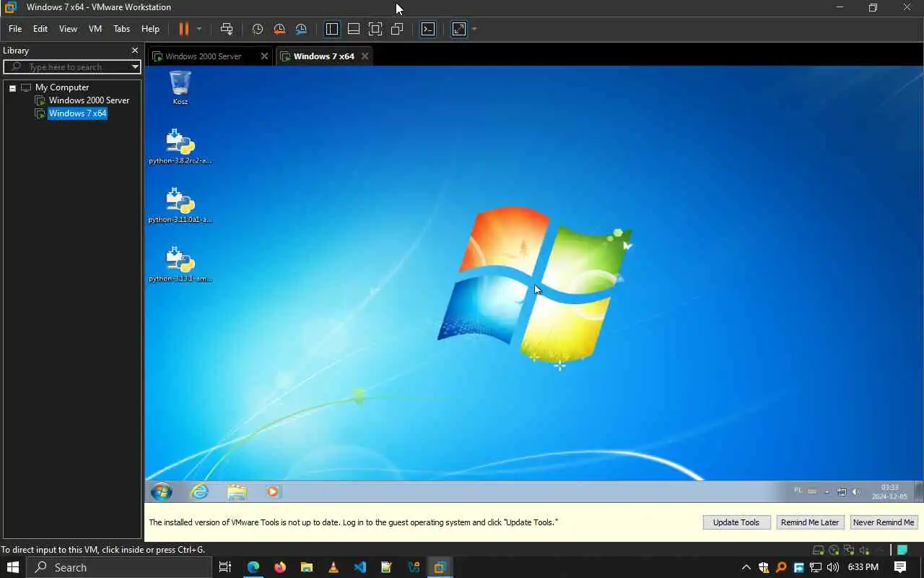The image size is (924, 578).
Task: Open the Help menu
Action: 150,29
